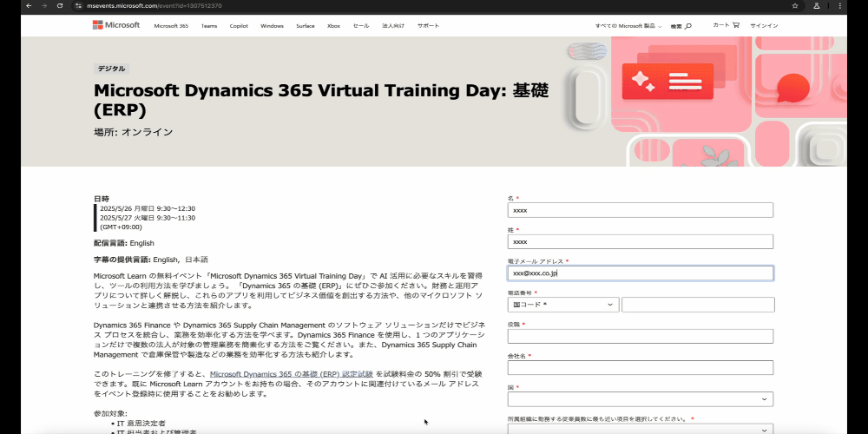Open the サポート navigation item
The image size is (868, 434).
[x=429, y=26]
